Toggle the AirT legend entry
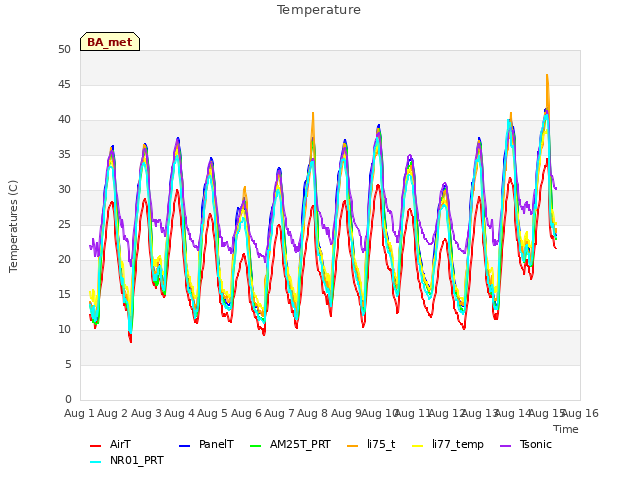 coord(110,444)
